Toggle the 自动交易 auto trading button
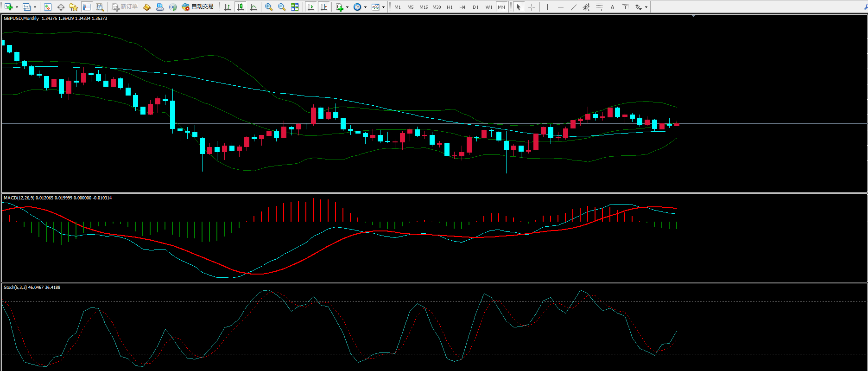 198,7
